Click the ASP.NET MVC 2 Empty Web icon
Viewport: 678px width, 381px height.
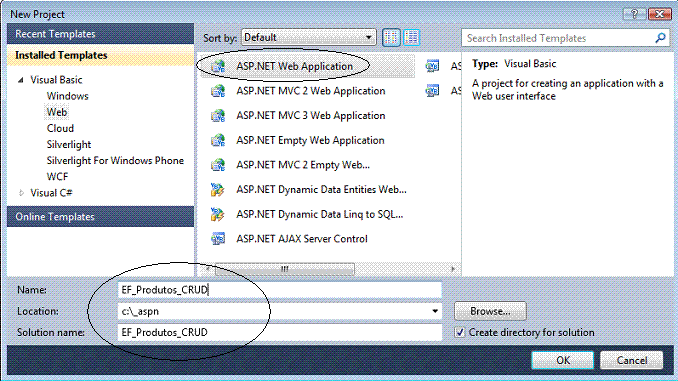tap(218, 165)
